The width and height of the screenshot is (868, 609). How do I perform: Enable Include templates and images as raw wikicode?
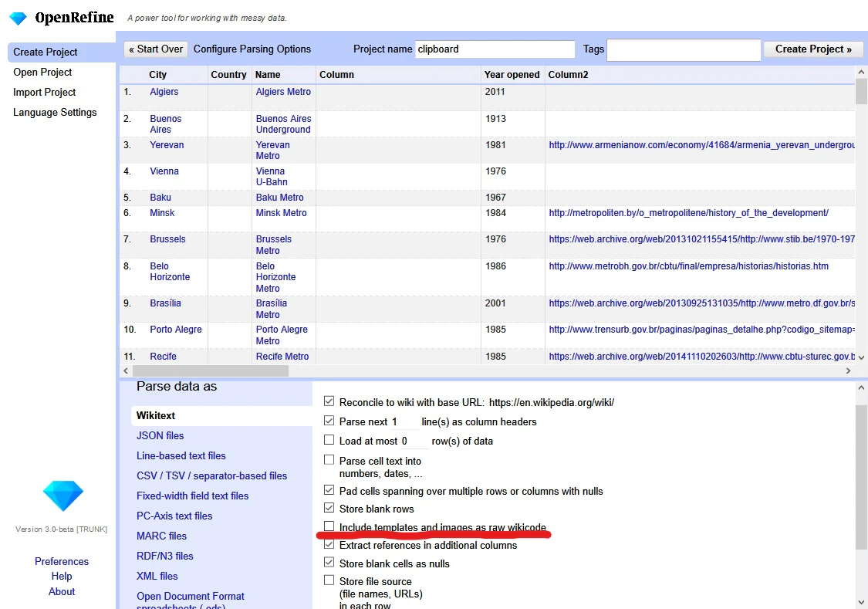pos(329,526)
